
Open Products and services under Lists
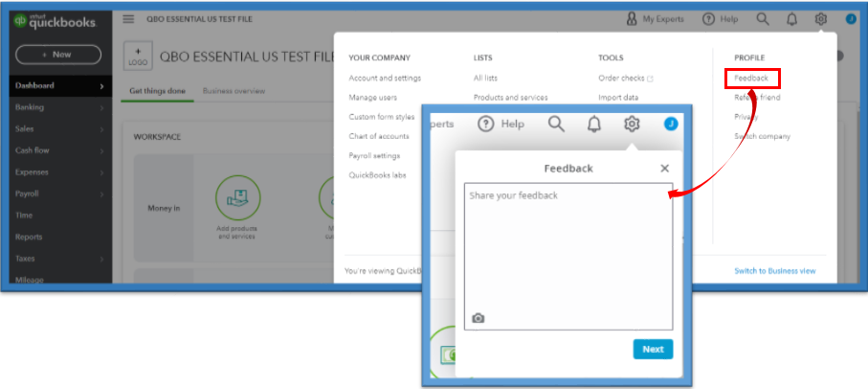click(x=510, y=98)
